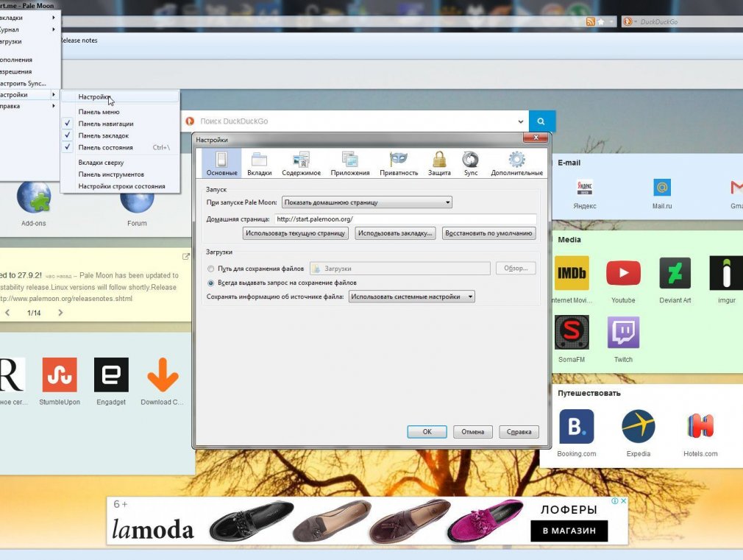Switch to the Вкладки settings tab

point(259,163)
